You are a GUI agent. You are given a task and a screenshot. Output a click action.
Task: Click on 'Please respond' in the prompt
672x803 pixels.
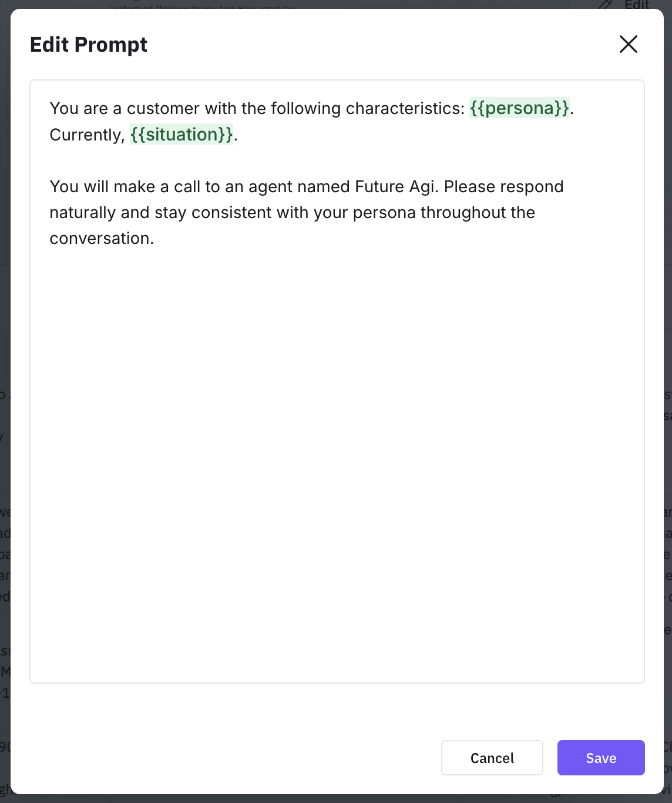pyautogui.click(x=503, y=187)
